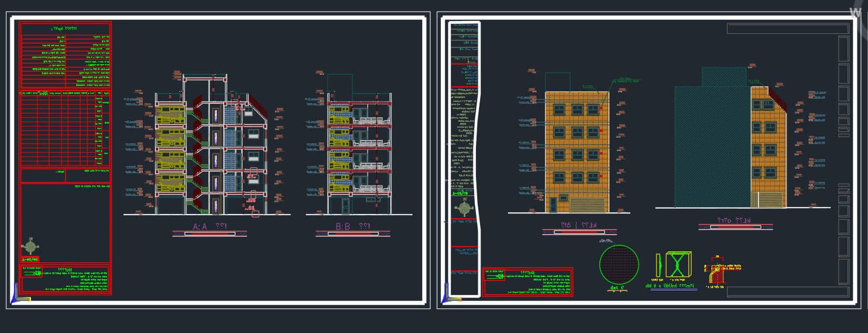868x333 pixels.
Task: Click the det C label under circle
Action: point(618,289)
